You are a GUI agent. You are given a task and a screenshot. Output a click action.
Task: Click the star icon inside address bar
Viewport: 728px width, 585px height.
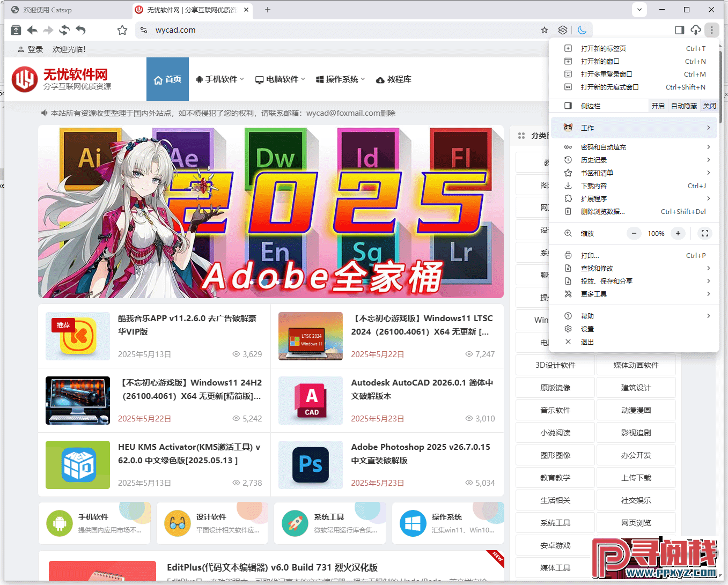point(545,30)
